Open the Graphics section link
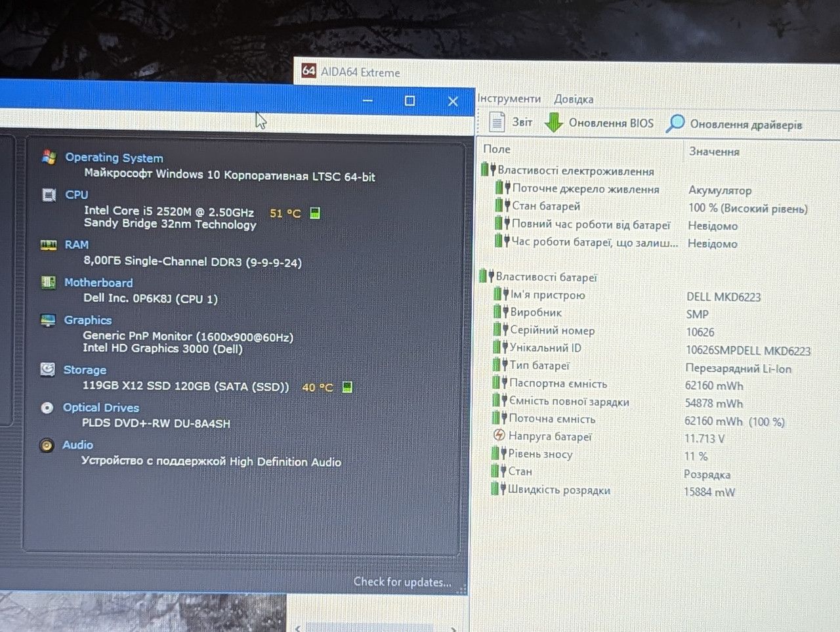840x632 pixels. [x=88, y=320]
